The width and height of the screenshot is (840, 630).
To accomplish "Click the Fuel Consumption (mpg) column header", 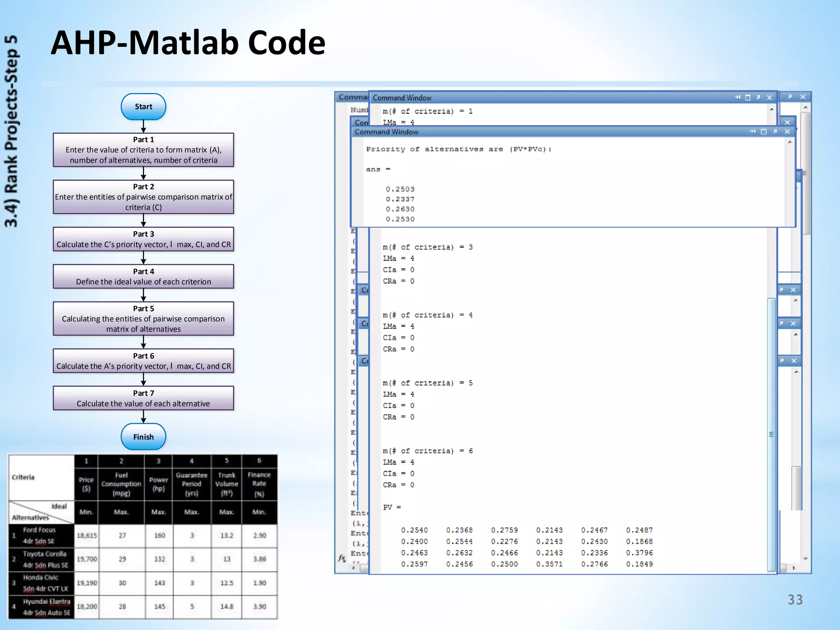I will (121, 484).
